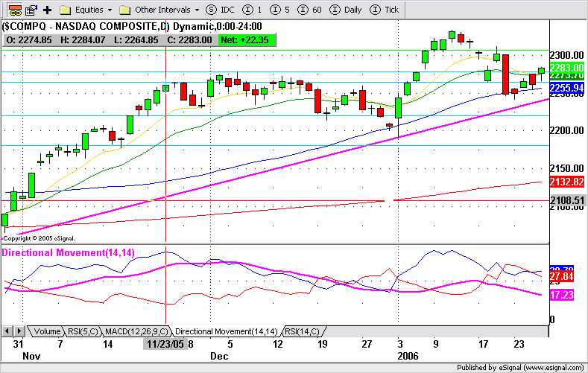Select the IDC symbol button

coord(220,10)
